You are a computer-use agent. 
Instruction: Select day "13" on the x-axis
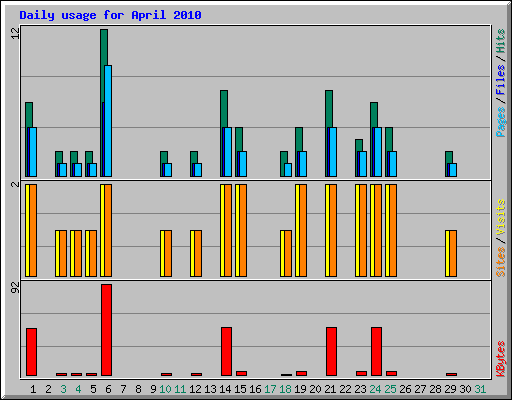coord(210,389)
